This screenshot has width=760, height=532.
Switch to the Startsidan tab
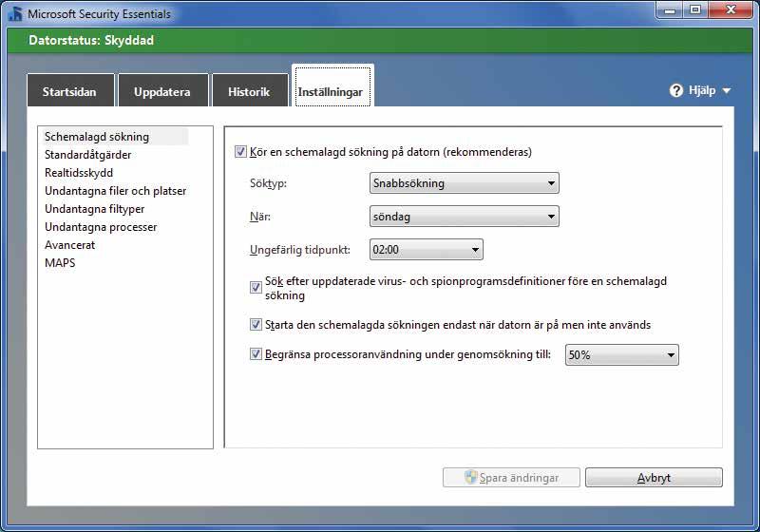[70, 90]
